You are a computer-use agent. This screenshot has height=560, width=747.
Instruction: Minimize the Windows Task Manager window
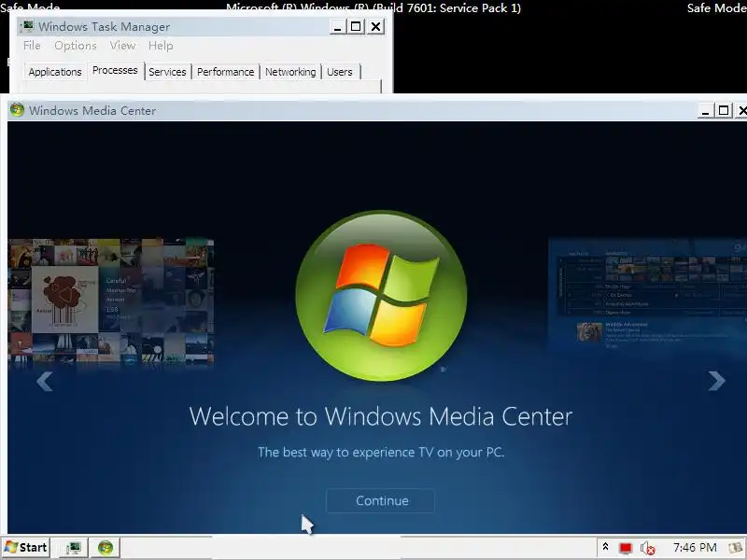click(x=337, y=27)
